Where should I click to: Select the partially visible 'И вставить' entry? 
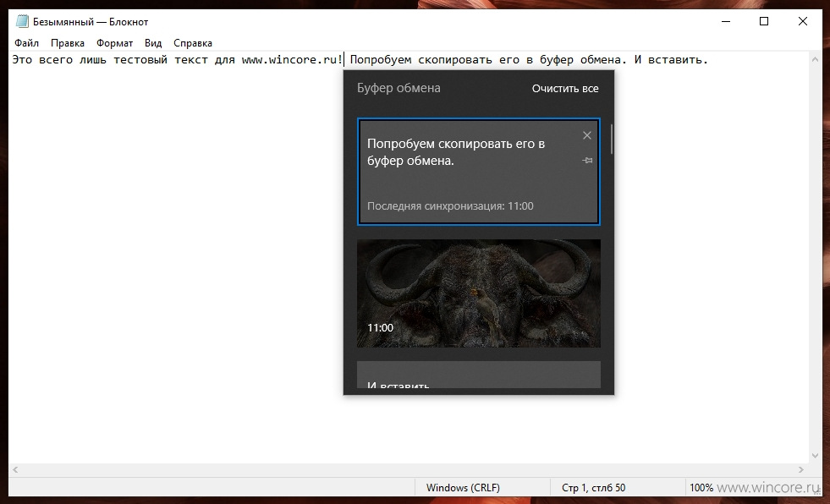point(479,375)
